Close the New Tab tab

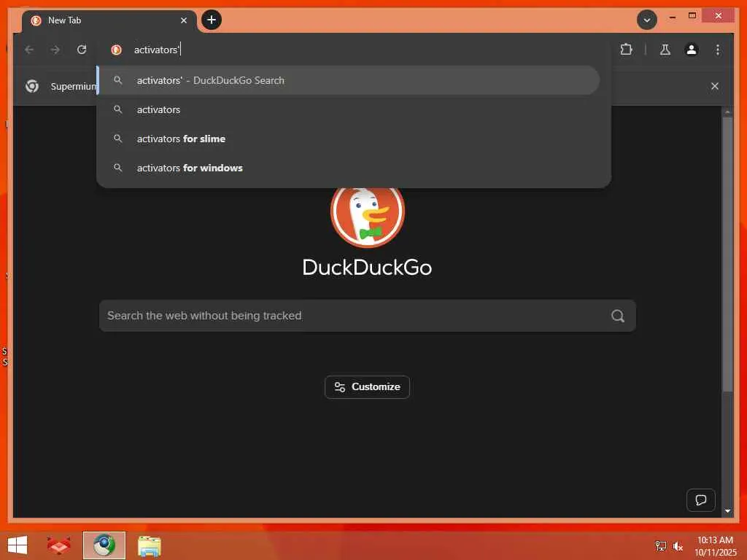click(183, 20)
